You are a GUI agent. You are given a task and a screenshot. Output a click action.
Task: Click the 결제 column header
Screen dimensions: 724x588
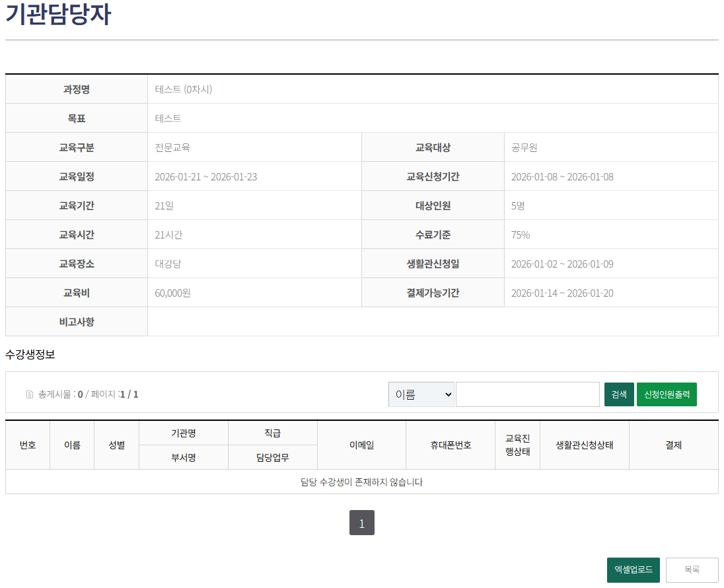[673, 445]
